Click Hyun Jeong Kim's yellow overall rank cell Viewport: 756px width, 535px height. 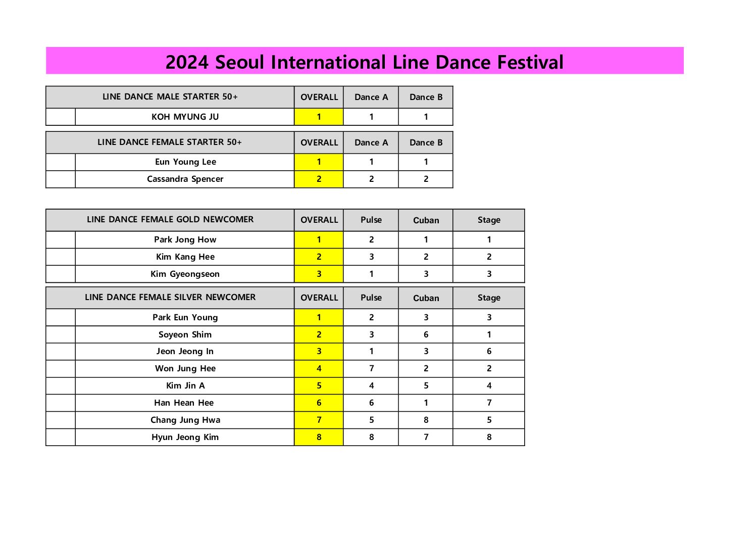click(319, 437)
